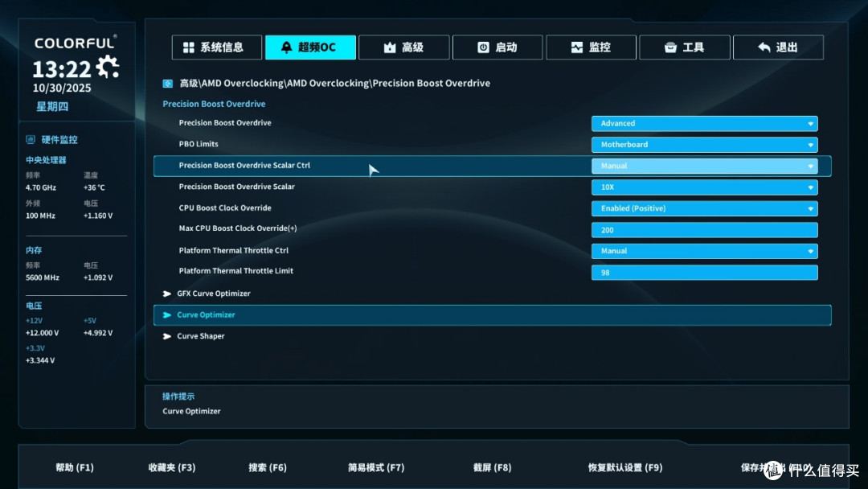This screenshot has height=489, width=868.
Task: Expand the Curve Optimizer submenu
Action: coord(492,315)
